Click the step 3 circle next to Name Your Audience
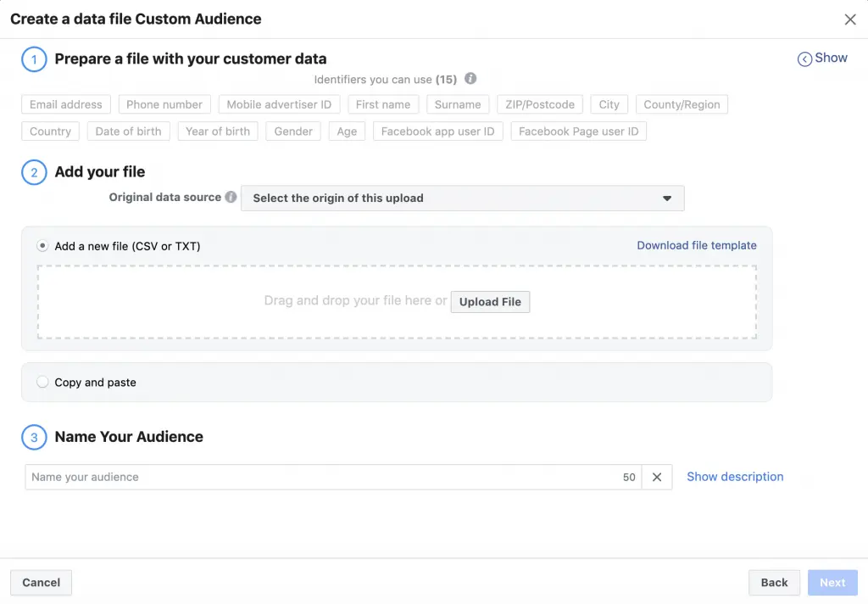This screenshot has height=604, width=868. tap(32, 437)
